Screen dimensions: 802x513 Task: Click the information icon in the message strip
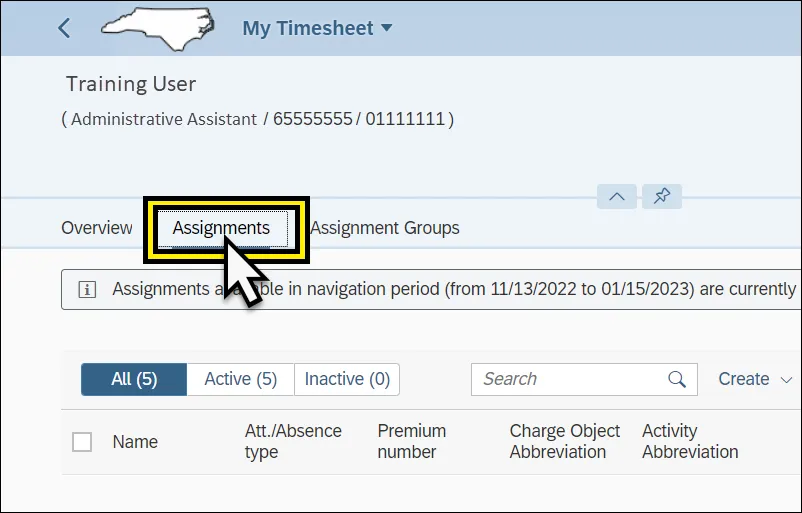[87, 289]
